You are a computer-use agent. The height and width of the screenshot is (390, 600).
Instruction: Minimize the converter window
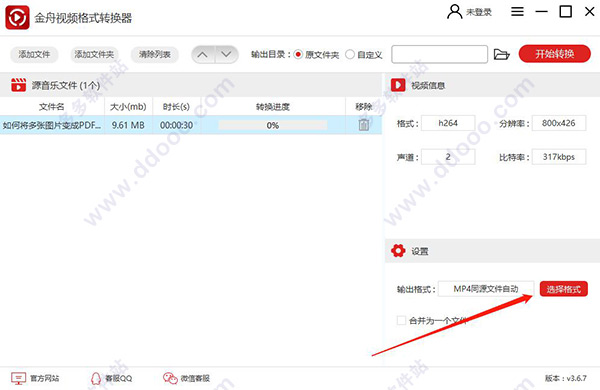point(541,12)
